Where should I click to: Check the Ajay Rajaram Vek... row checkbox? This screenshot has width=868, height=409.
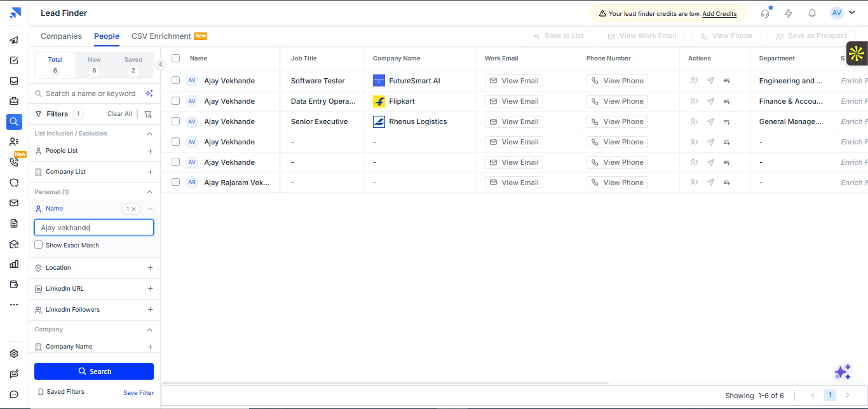click(x=176, y=183)
